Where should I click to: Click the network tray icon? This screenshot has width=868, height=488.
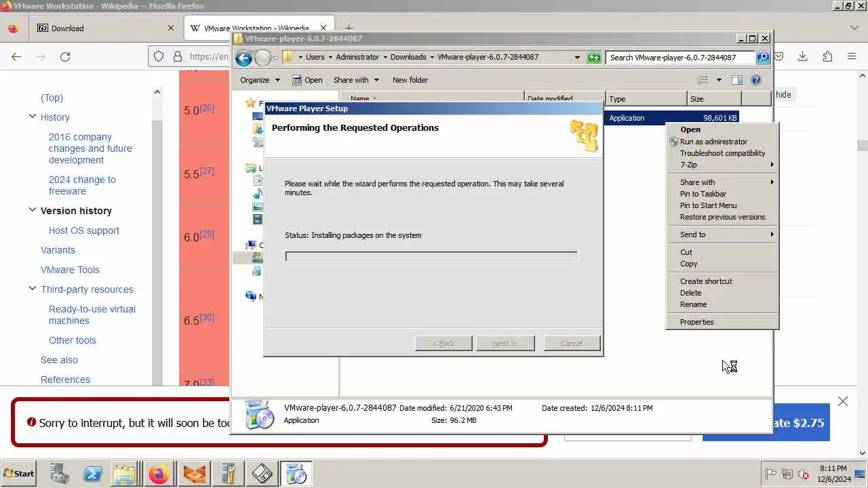coord(787,474)
